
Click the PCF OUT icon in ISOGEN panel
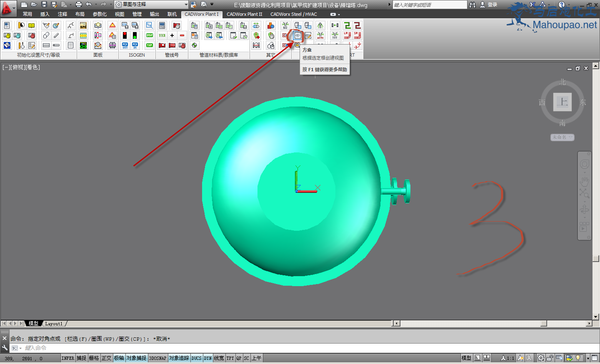(125, 45)
